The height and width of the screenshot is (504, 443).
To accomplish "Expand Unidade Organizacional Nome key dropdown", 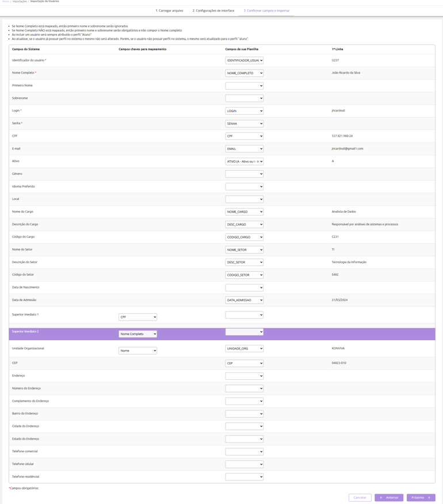I will click(x=138, y=351).
